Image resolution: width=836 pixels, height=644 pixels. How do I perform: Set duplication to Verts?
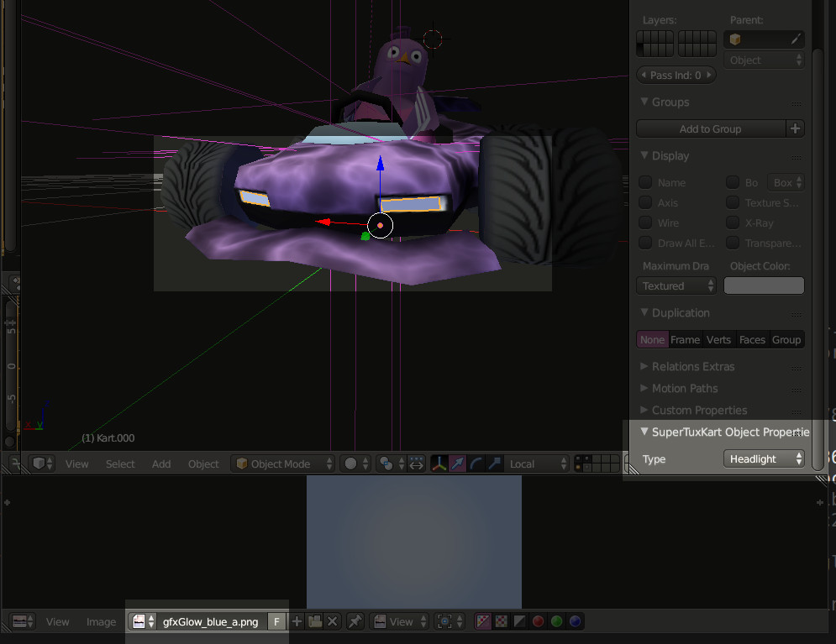(x=718, y=339)
